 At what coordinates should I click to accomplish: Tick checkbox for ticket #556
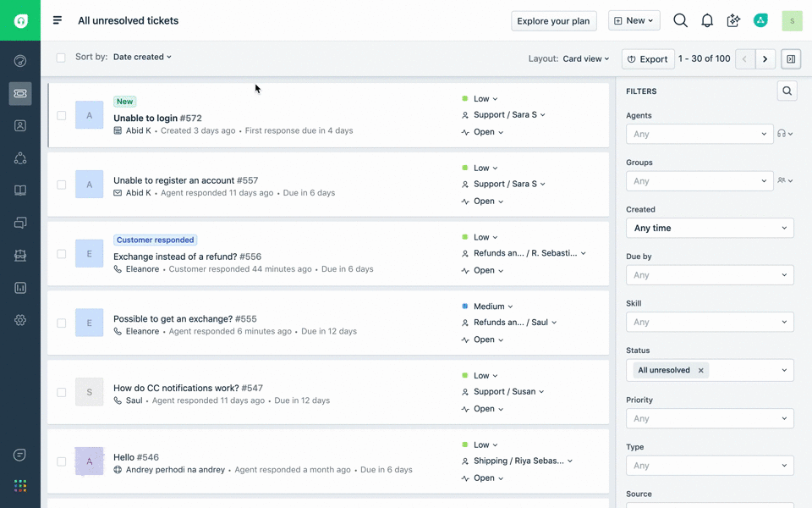[x=61, y=254]
